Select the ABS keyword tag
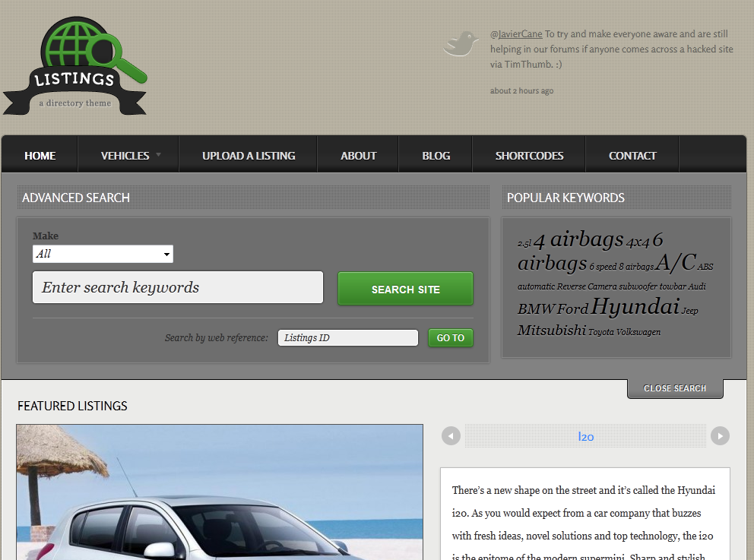 (x=705, y=267)
